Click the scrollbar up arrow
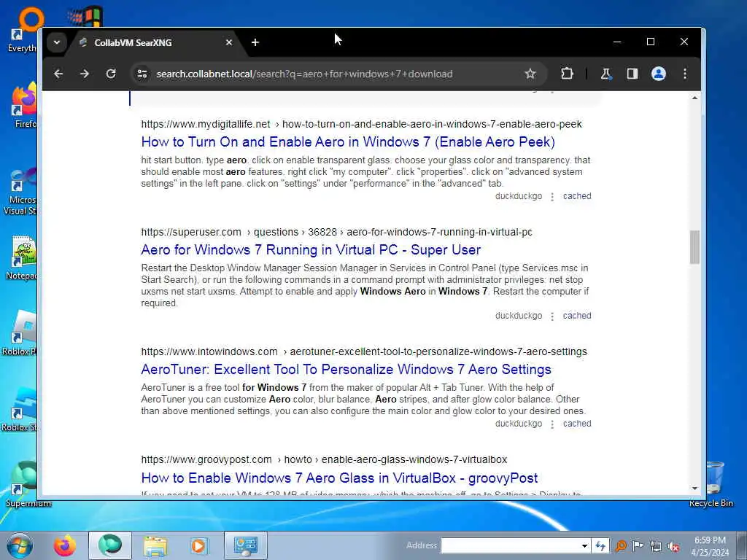This screenshot has width=747, height=560. [x=694, y=98]
